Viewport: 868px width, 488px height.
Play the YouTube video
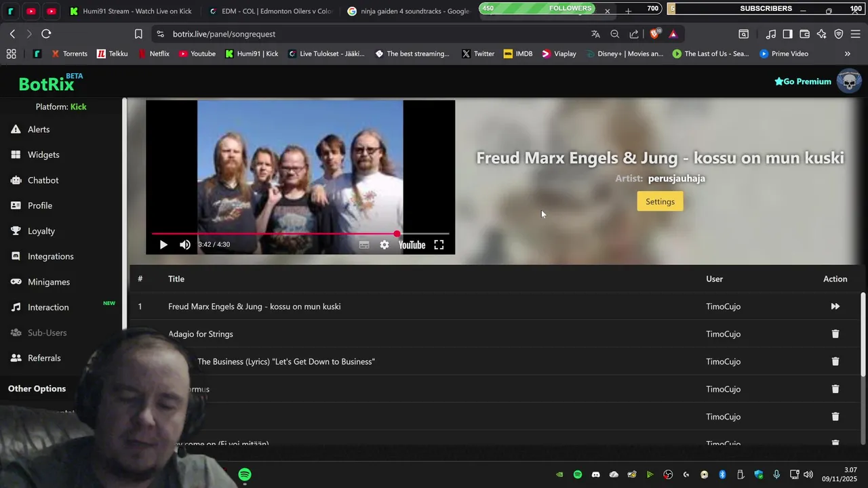(163, 245)
